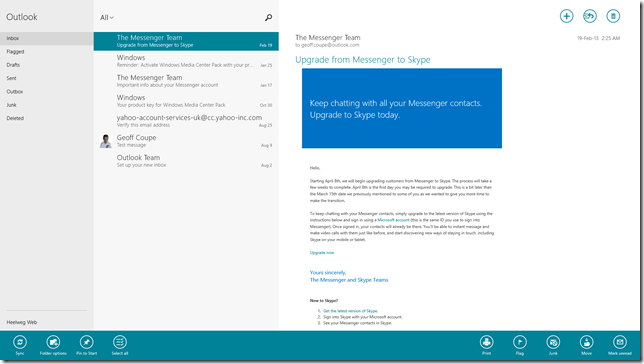The height and width of the screenshot is (364, 644).
Task: Click Select all icon
Action: click(120, 342)
